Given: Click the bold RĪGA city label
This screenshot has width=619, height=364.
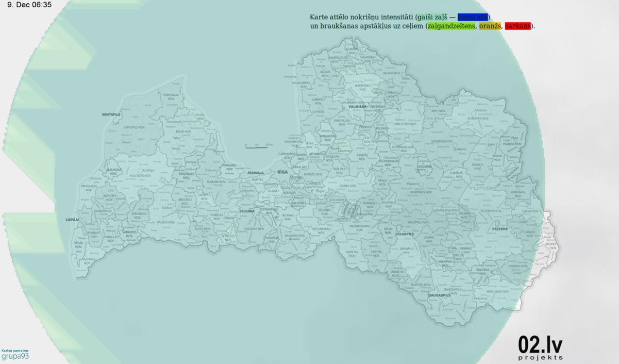Looking at the screenshot, I should 283,172.
